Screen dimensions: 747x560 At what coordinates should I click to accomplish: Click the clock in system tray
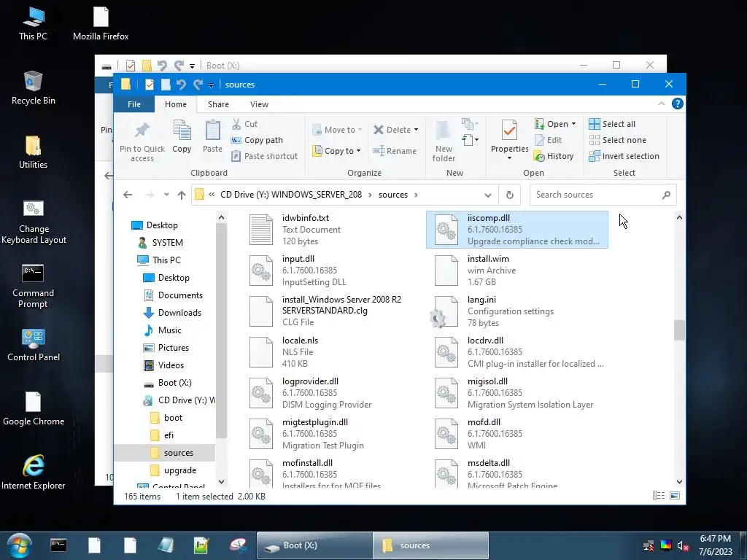click(716, 545)
